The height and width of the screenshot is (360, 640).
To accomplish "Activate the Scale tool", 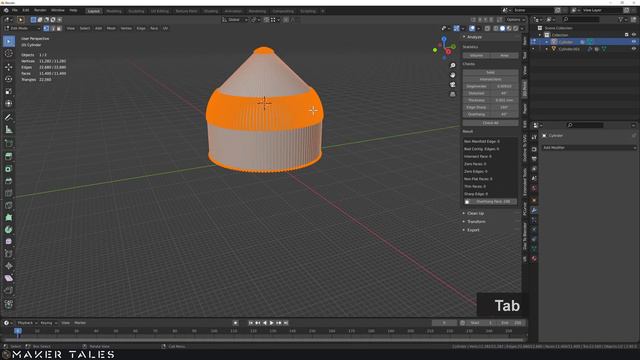I will point(9,91).
